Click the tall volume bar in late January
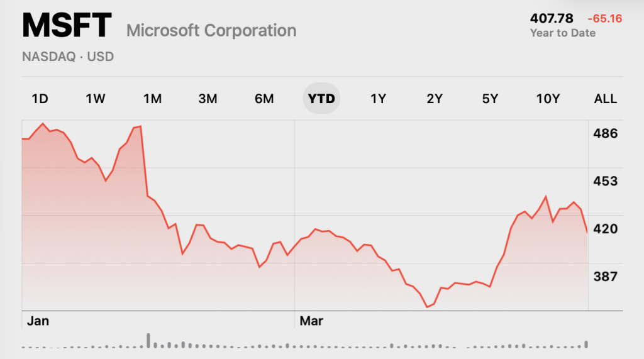The image size is (644, 359). [x=148, y=341]
